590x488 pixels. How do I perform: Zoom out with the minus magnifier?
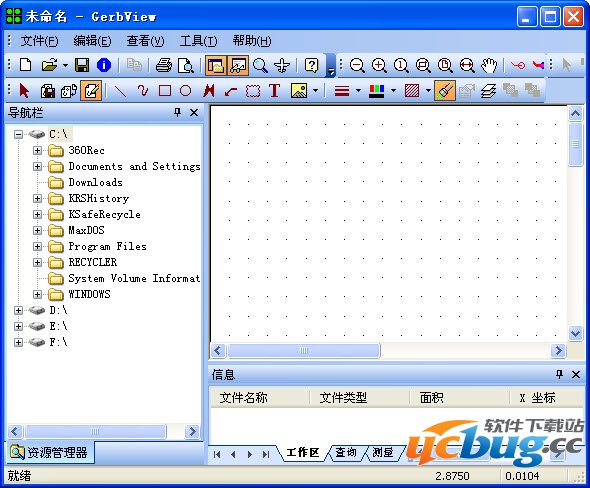(357, 65)
